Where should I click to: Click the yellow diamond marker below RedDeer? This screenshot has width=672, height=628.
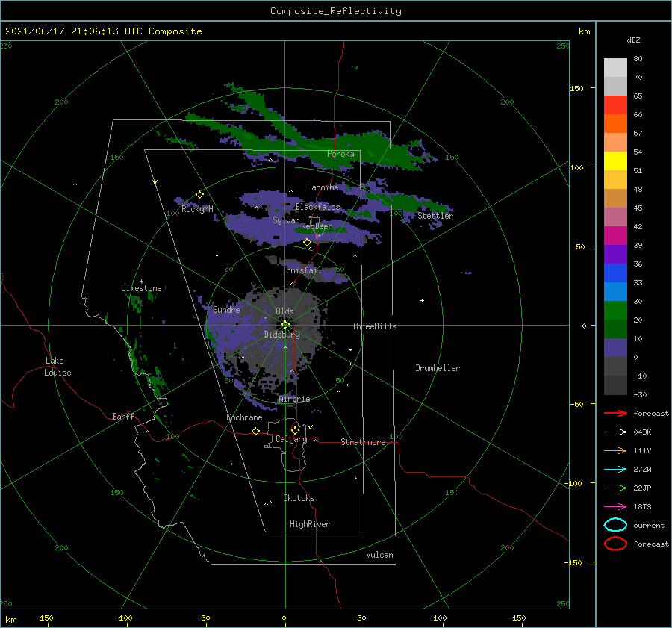307,243
